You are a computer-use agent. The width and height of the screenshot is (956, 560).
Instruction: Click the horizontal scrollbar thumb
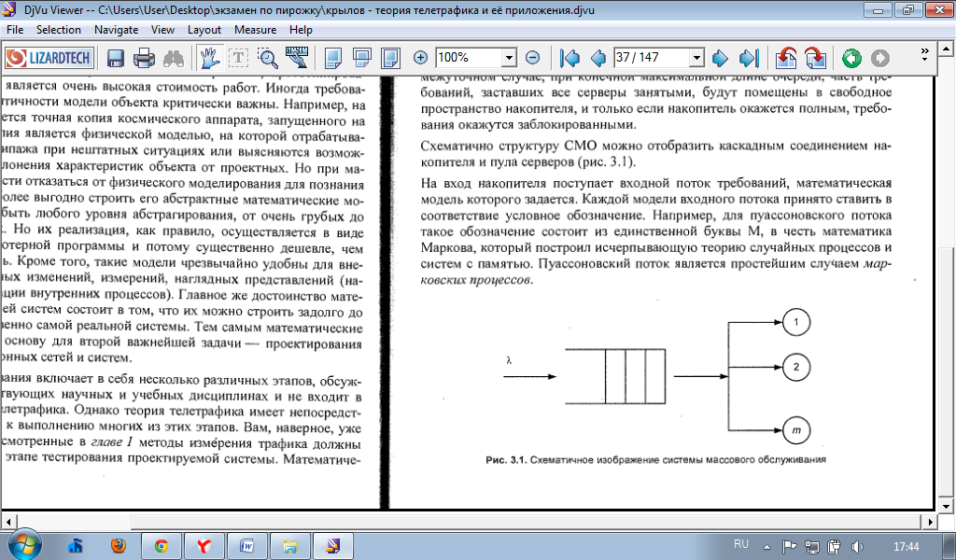coord(526,522)
